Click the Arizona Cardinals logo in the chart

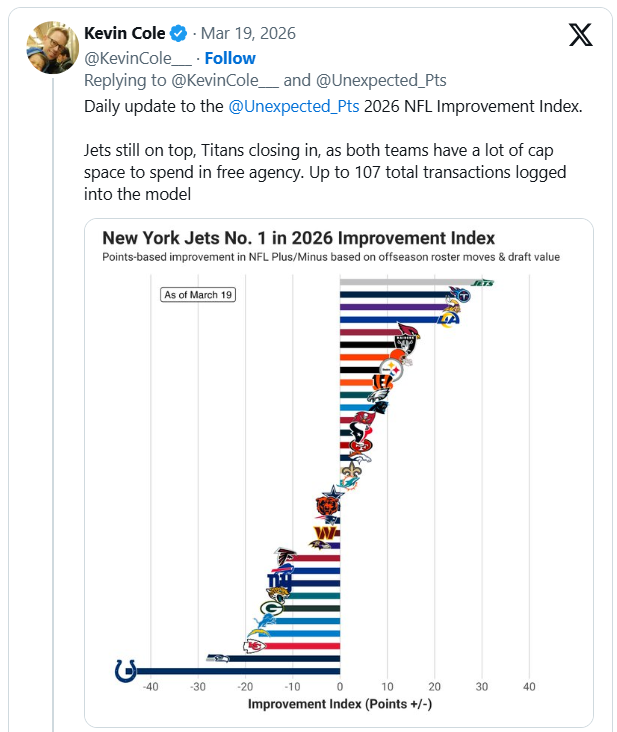(408, 332)
